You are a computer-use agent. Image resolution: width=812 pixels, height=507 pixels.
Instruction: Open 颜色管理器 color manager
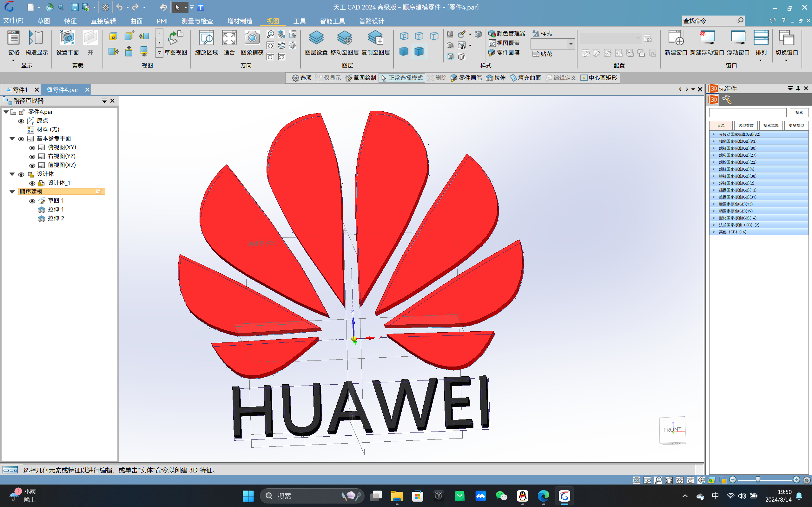(x=507, y=33)
